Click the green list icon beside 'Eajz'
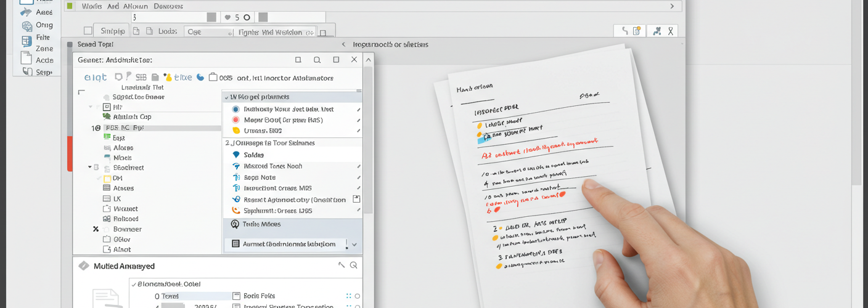This screenshot has width=868, height=308. pos(107,137)
